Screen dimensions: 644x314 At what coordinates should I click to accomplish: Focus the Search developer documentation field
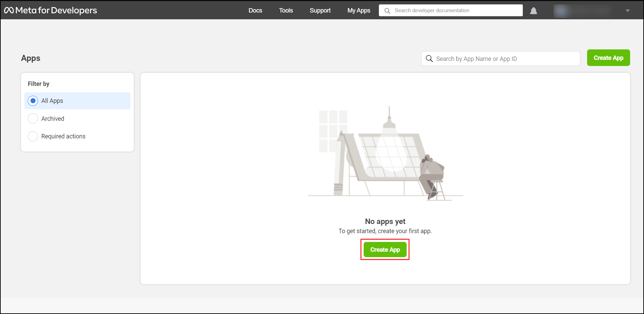pyautogui.click(x=451, y=10)
